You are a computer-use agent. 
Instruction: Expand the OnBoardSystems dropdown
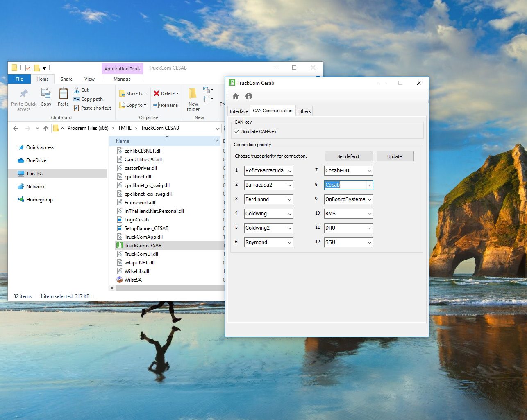(x=369, y=200)
